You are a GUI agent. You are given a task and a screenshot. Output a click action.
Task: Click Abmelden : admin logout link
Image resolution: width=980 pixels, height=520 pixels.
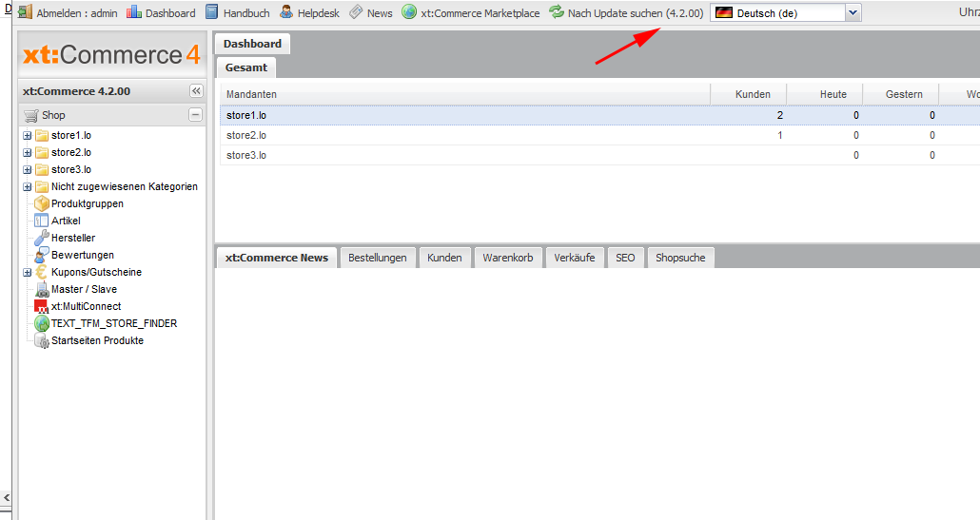pos(77,13)
